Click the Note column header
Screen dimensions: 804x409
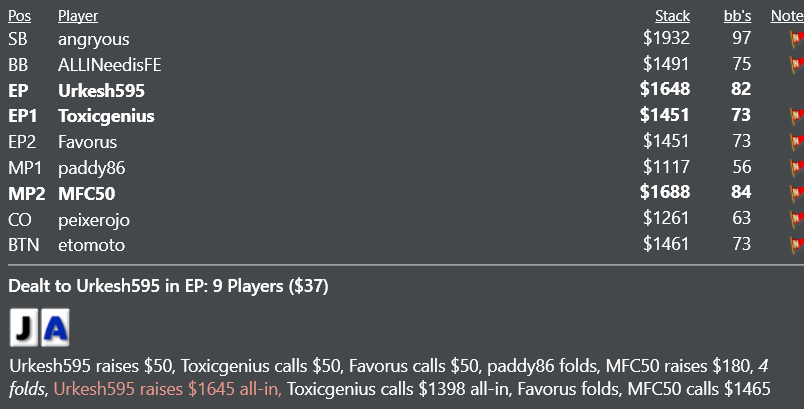pyautogui.click(x=787, y=16)
